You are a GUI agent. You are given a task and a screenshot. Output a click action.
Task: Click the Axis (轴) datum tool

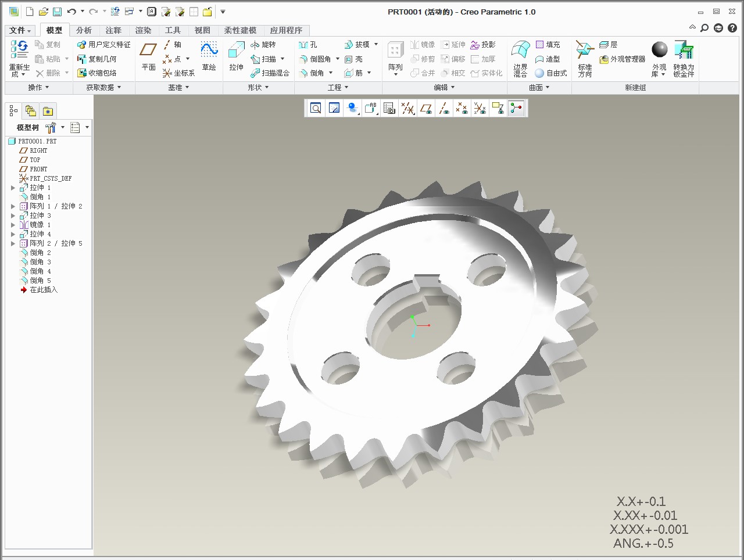pyautogui.click(x=172, y=45)
